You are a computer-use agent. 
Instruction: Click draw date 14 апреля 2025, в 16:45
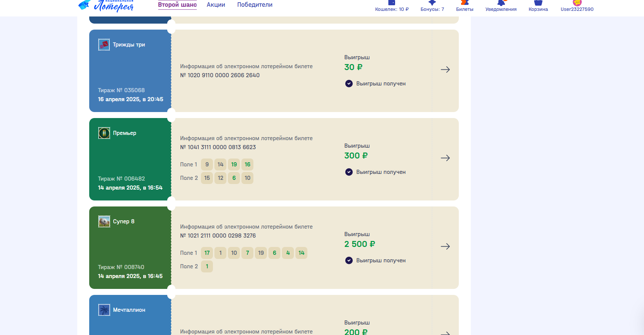click(130, 276)
